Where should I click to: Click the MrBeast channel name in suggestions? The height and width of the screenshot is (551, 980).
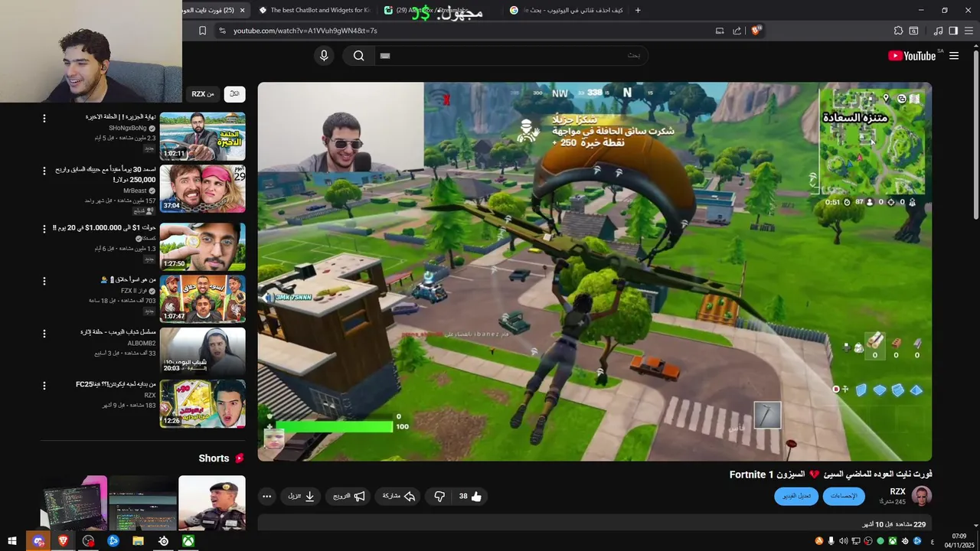[x=135, y=191]
